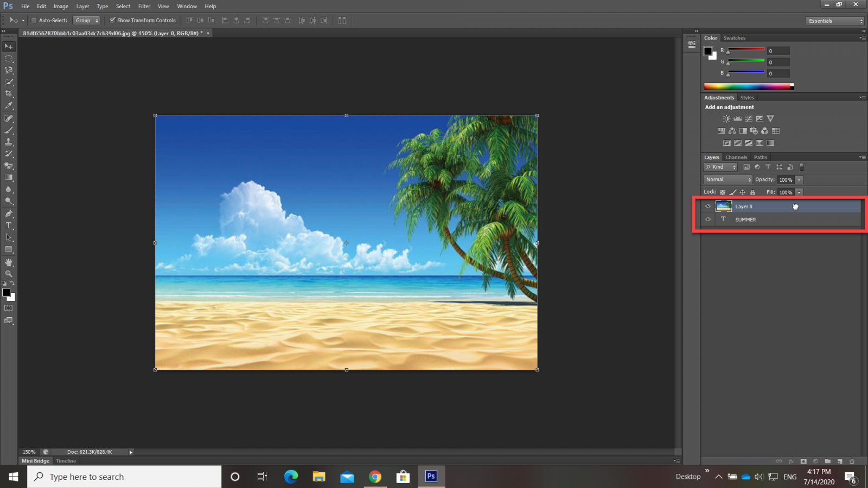The image size is (868, 488).
Task: Select the Hand tool in toolbar
Action: [x=9, y=262]
